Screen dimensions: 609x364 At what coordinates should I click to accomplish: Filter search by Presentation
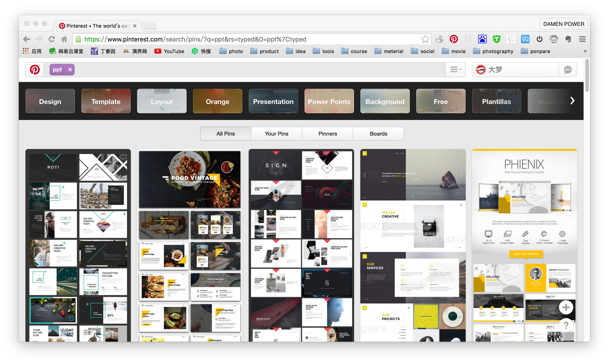click(273, 101)
